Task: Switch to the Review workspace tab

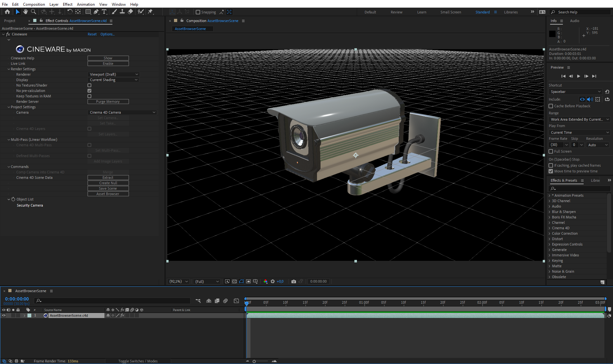Action: click(396, 12)
